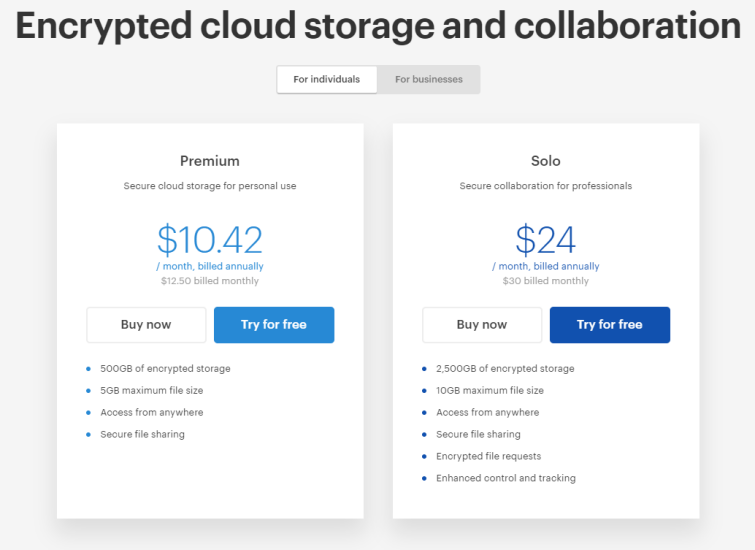Image resolution: width=755 pixels, height=550 pixels.
Task: Click Try for free under Solo plan
Action: click(x=610, y=325)
